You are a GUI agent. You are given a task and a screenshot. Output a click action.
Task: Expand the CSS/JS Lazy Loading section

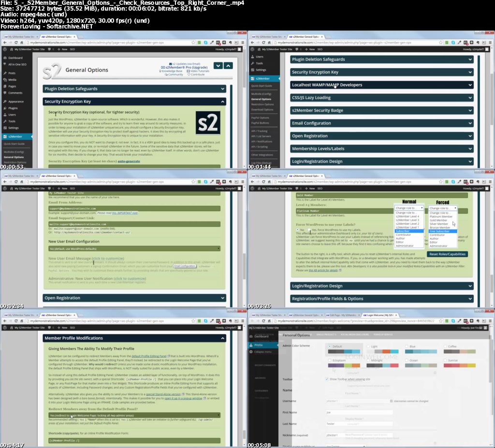coord(382,98)
